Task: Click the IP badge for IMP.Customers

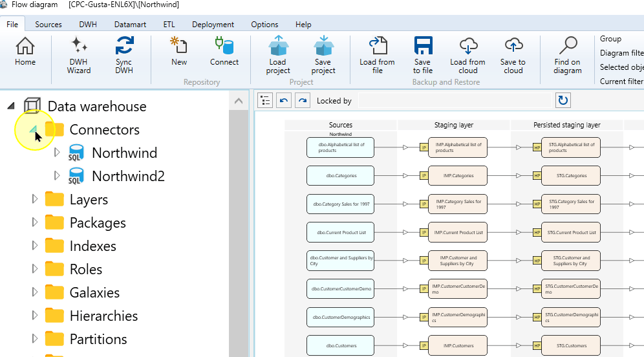Action: click(x=424, y=346)
